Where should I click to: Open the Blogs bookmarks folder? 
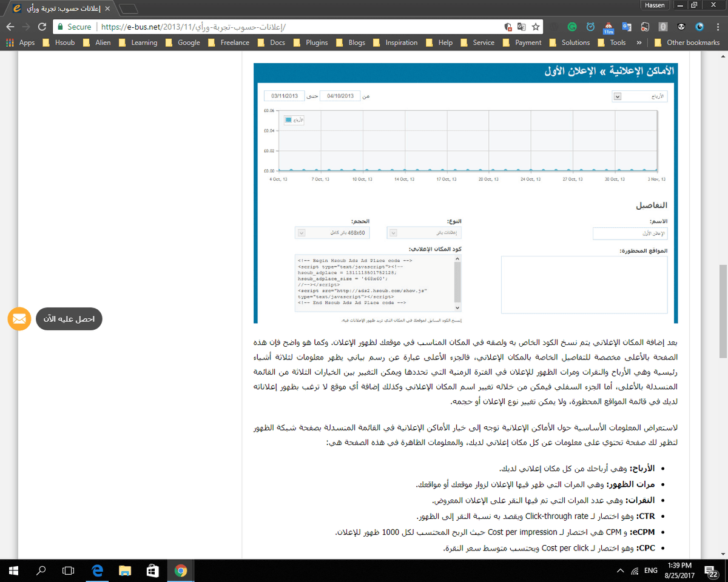(351, 42)
